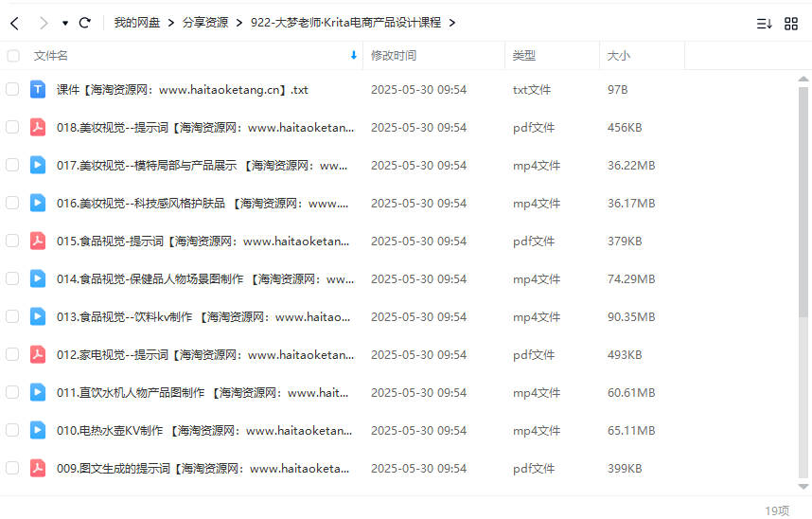Check the box for 017.美妆视觉 video
The width and height of the screenshot is (812, 519).
(x=12, y=165)
